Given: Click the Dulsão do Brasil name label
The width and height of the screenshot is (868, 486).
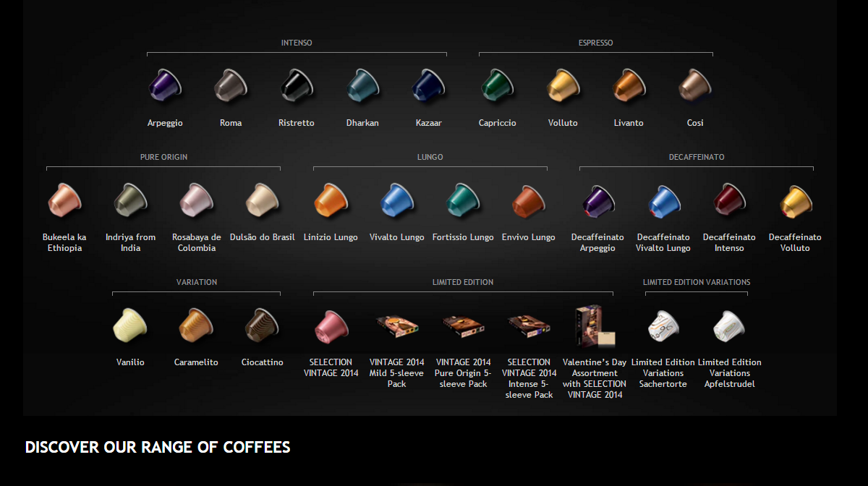Looking at the screenshot, I should point(262,237).
